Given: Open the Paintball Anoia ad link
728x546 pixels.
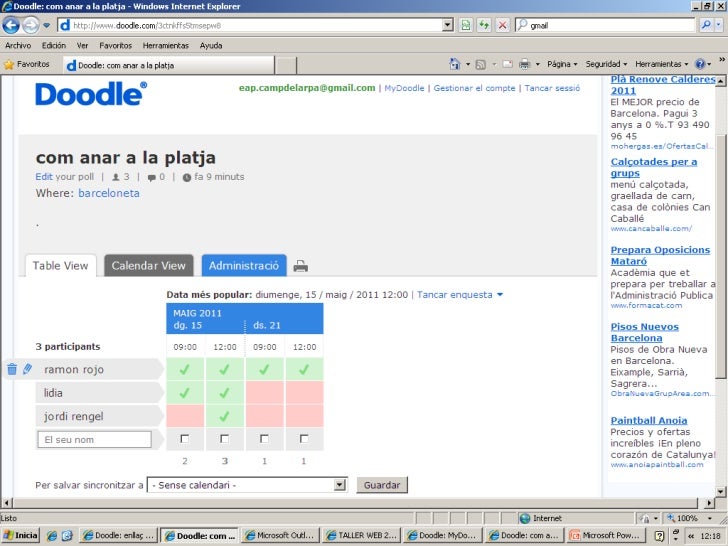Looking at the screenshot, I should tap(649, 421).
